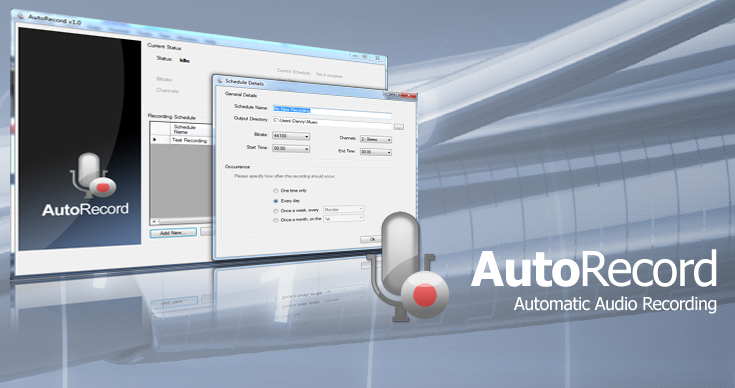Confirm the schedule with the Ok button
Screen dimensions: 735x388
[371, 239]
